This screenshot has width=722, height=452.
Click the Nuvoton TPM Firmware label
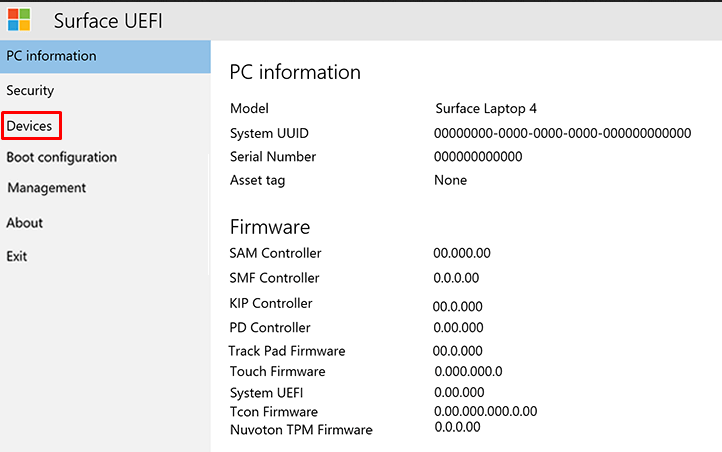(301, 430)
